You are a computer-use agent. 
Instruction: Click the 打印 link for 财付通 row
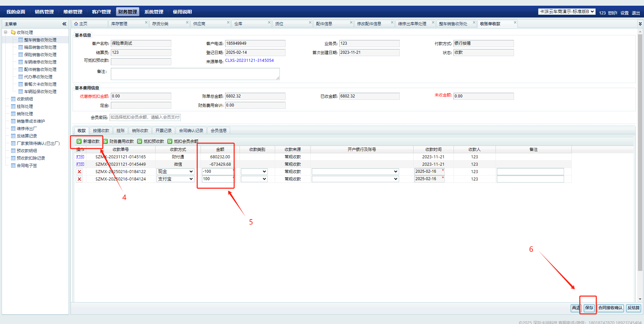coord(80,157)
